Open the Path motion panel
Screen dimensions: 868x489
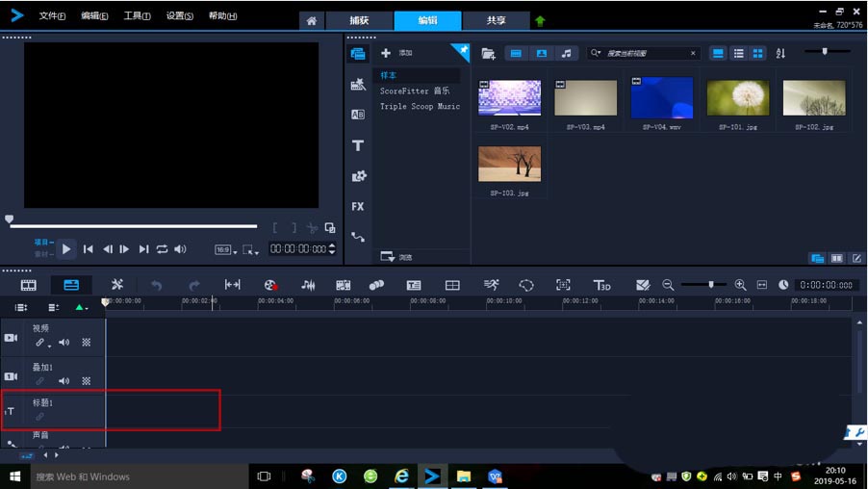358,237
